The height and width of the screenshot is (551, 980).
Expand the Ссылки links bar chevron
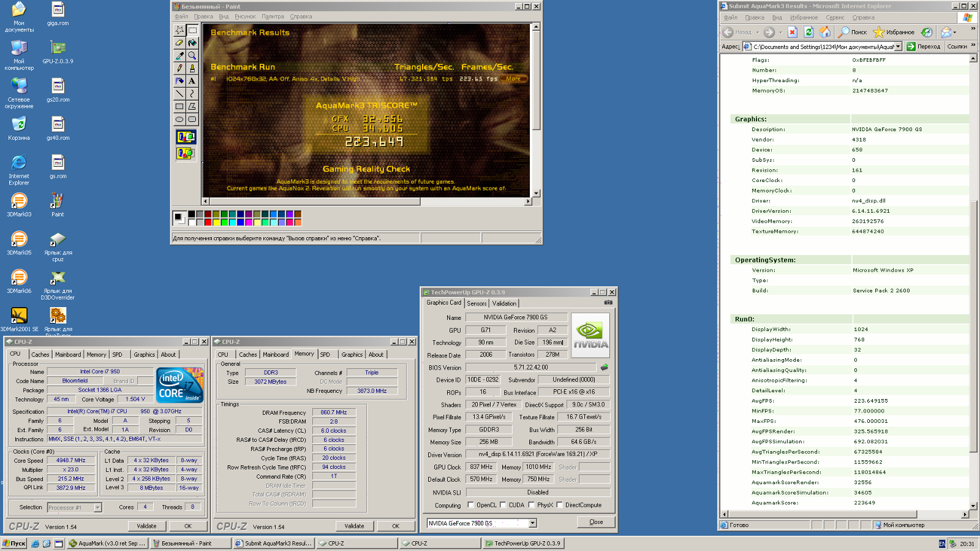973,45
